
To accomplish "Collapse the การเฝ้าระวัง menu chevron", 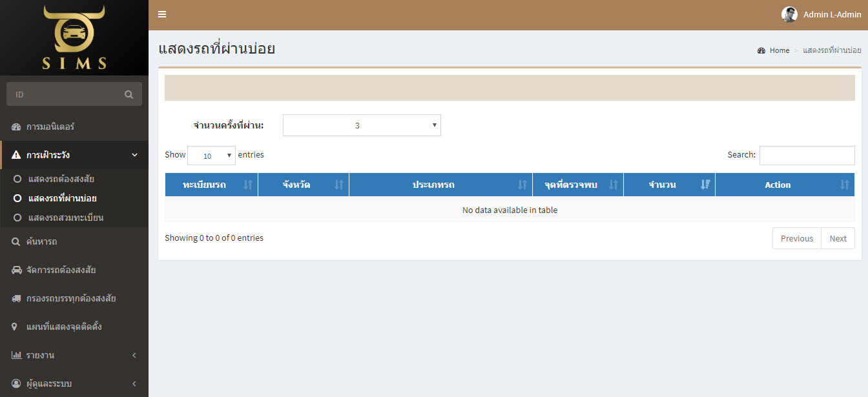I will 134,155.
